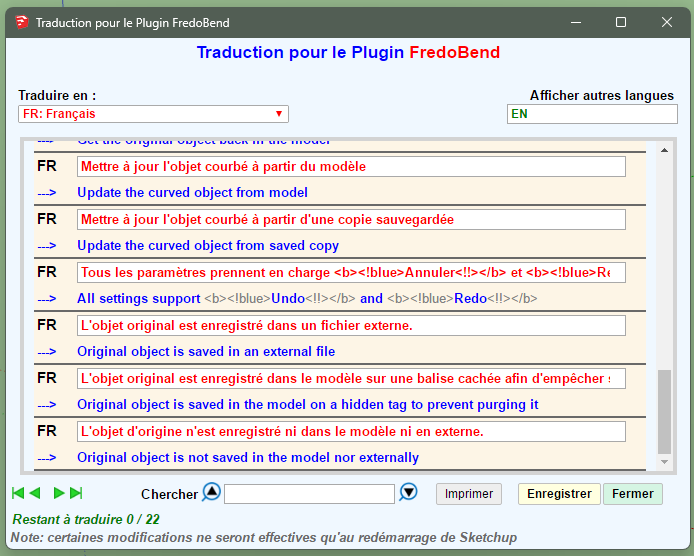Search downward with the Chercher down arrow

pyautogui.click(x=408, y=492)
